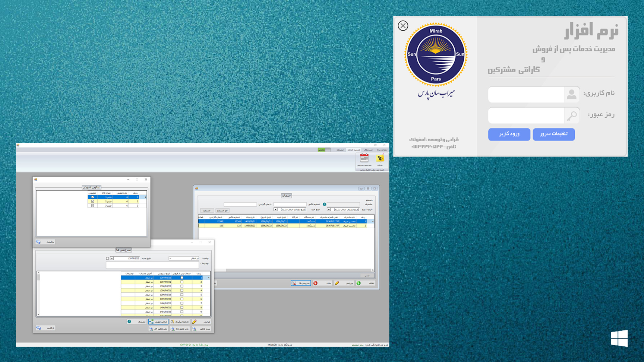Open تاریخچه پیگیری follow-up history icon

(172, 321)
